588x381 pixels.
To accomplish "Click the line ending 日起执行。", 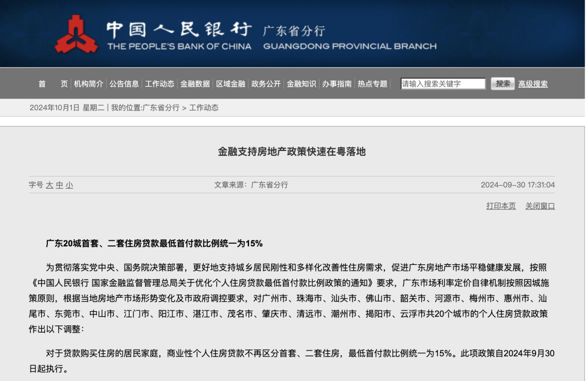I will pos(50,368).
